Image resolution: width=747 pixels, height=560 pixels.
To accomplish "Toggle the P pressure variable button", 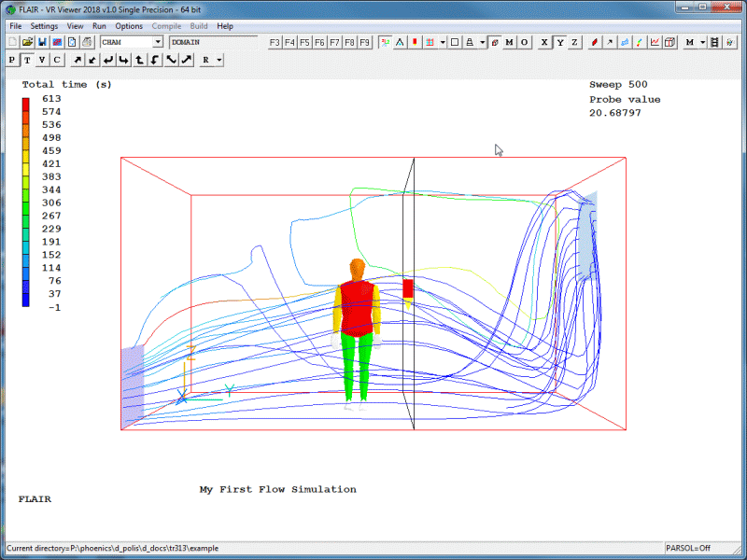I will (12, 60).
